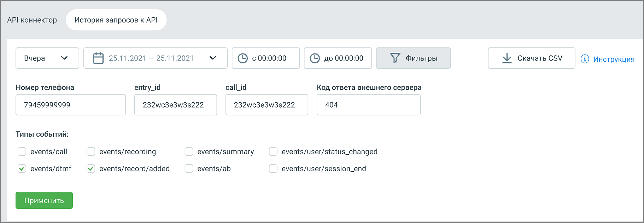Apply filters with Применить button
644x223 pixels.
click(x=44, y=200)
